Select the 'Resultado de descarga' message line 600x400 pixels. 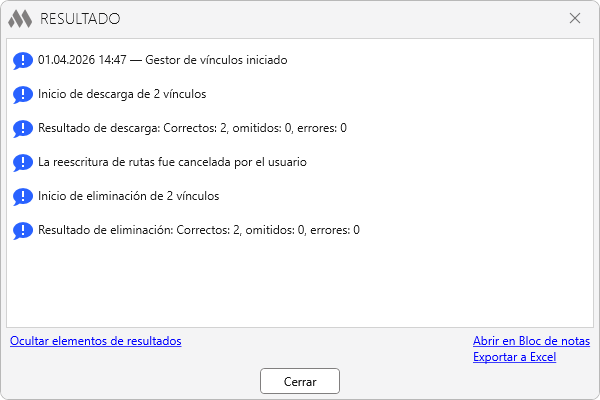click(x=192, y=128)
